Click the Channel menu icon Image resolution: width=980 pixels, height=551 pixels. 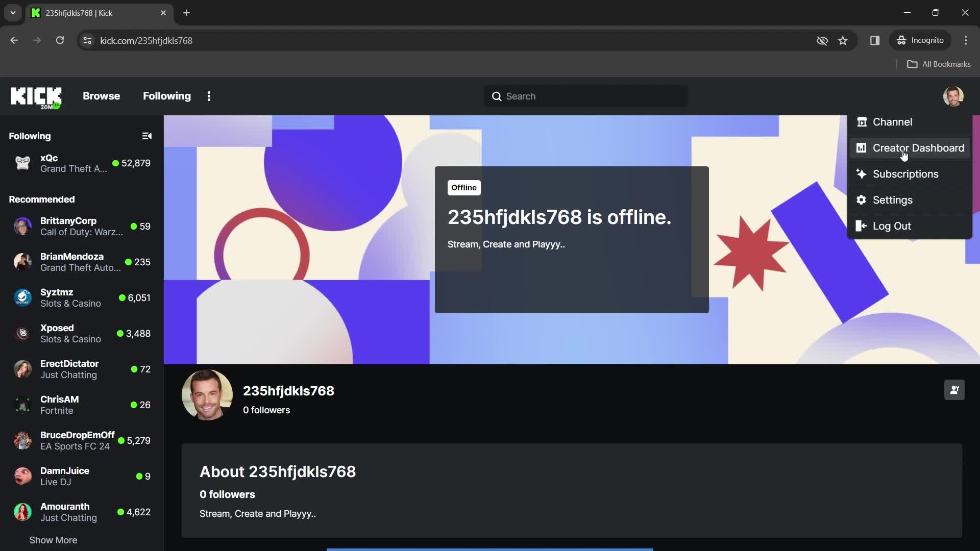click(862, 122)
